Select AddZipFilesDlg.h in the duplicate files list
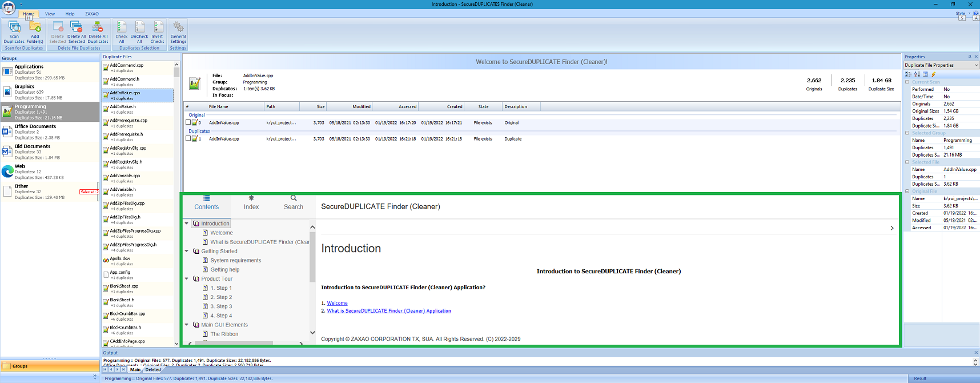This screenshot has height=383, width=980. 138,220
